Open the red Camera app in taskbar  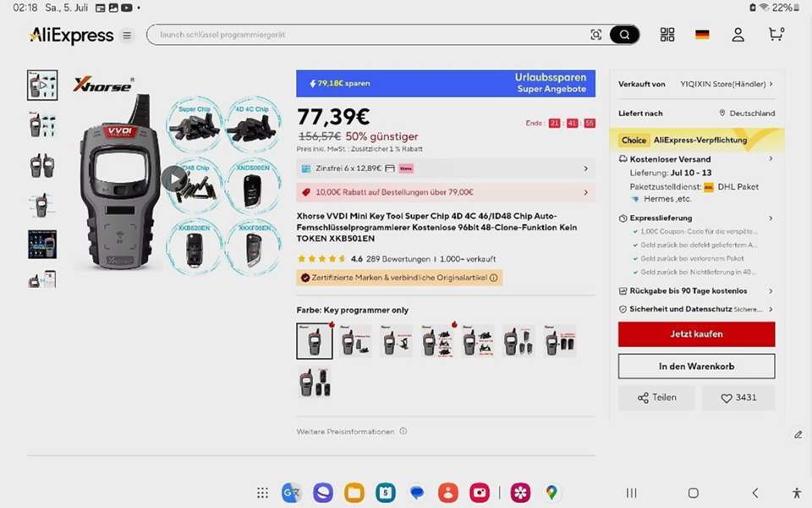(x=480, y=493)
